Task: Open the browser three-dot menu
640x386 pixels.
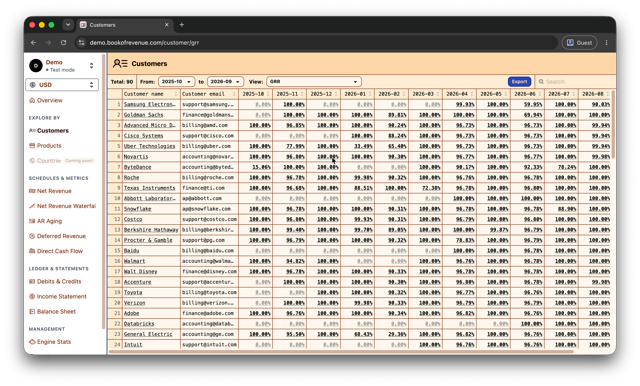Action: click(607, 42)
